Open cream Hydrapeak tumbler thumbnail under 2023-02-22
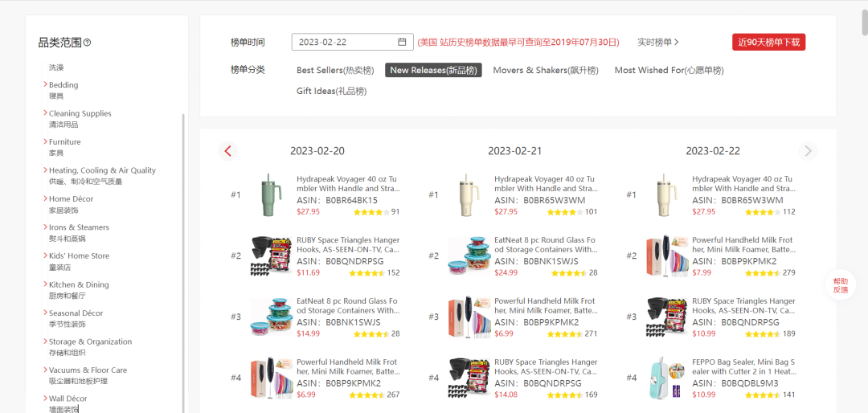Screen dimensions: 868x413 tap(666, 194)
